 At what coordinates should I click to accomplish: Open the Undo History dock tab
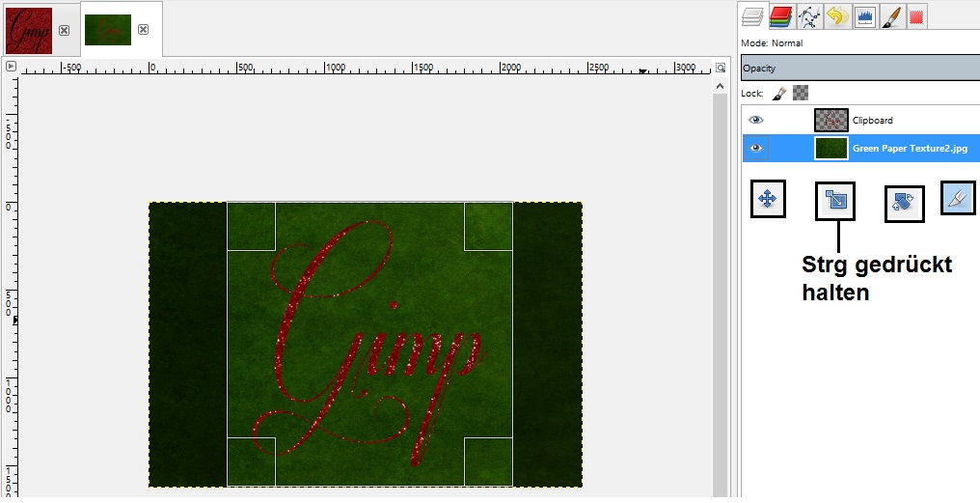click(x=837, y=16)
